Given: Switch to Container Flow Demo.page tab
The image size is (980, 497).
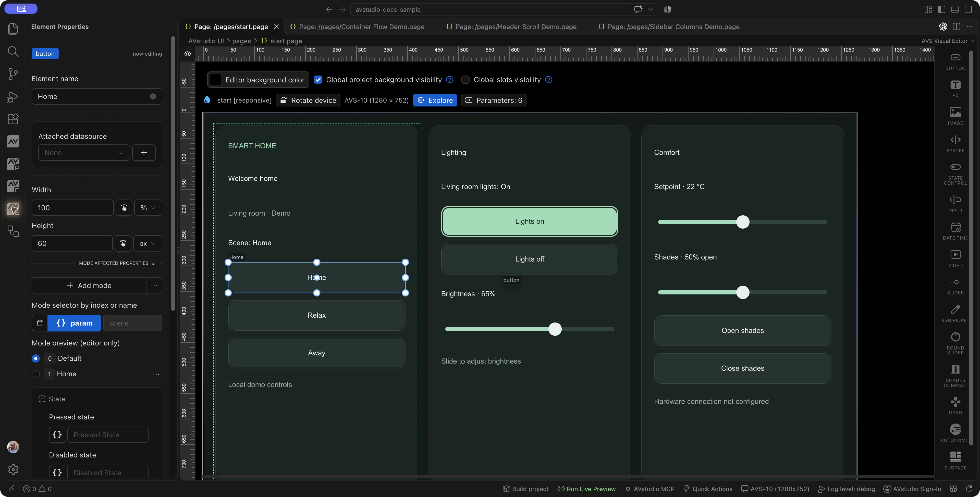Looking at the screenshot, I should pyautogui.click(x=357, y=27).
